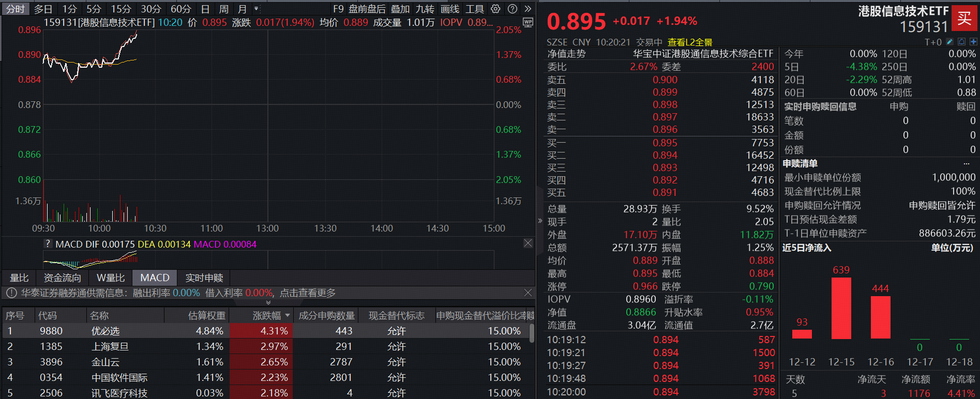Select the 讯飞医疗科技 constituent row
The image size is (980, 399).
coord(266,392)
